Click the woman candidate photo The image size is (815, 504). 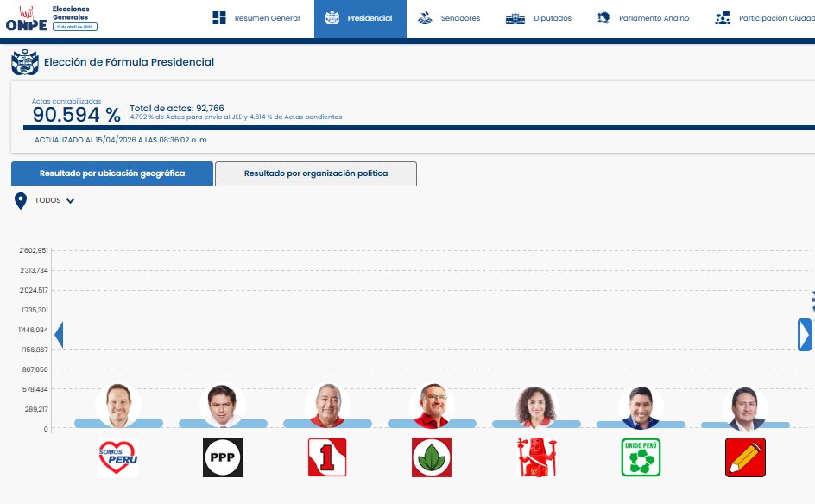click(x=536, y=406)
